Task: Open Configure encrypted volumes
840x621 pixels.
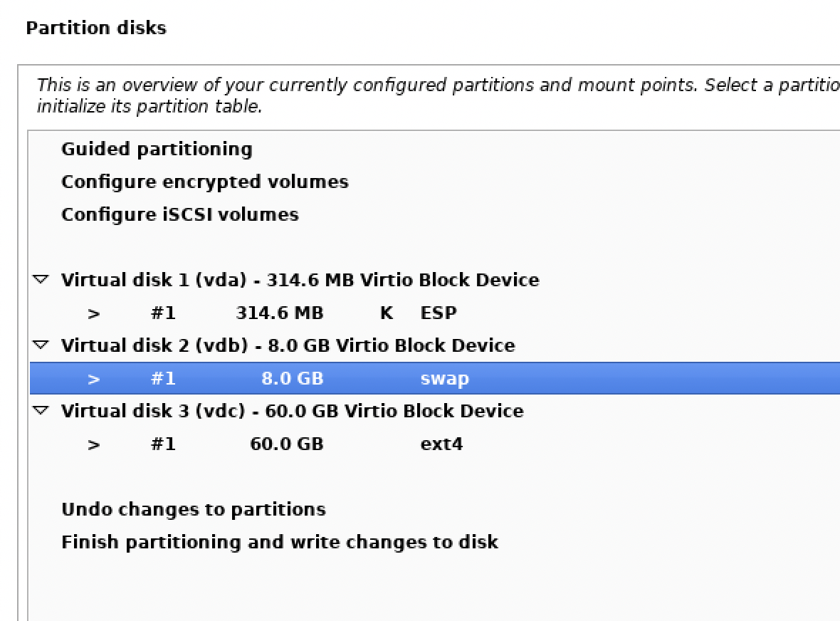Action: 205,182
